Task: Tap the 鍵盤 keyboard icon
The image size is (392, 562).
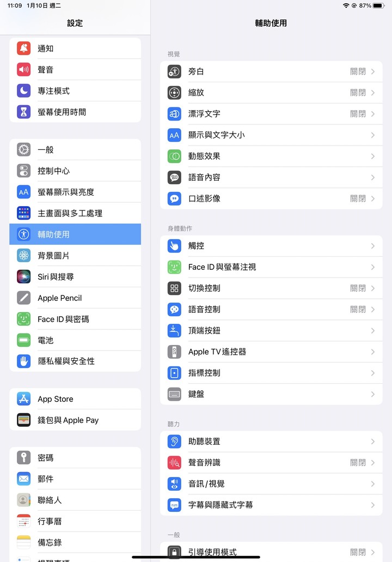Action: pos(174,394)
